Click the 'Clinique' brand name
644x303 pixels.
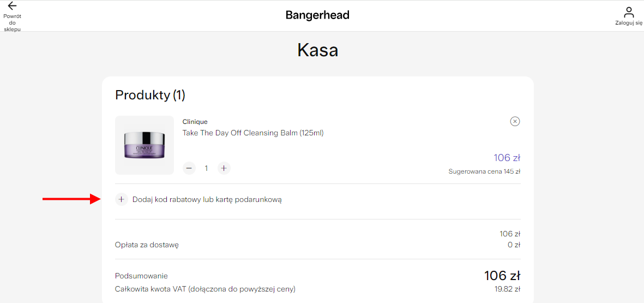pyautogui.click(x=195, y=122)
